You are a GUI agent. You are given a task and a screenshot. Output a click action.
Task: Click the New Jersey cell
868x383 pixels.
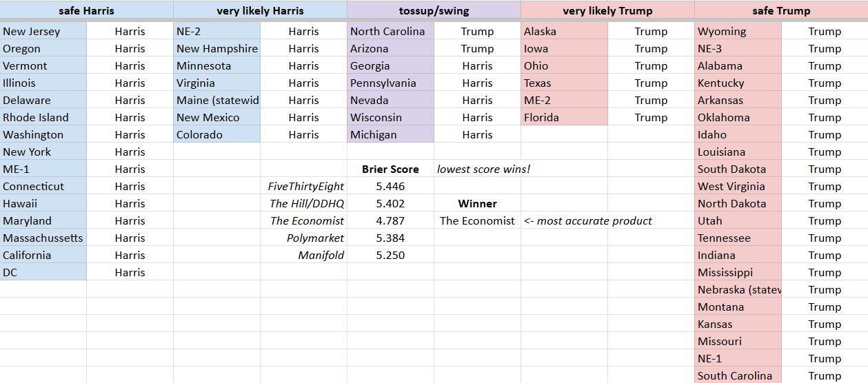click(43, 31)
